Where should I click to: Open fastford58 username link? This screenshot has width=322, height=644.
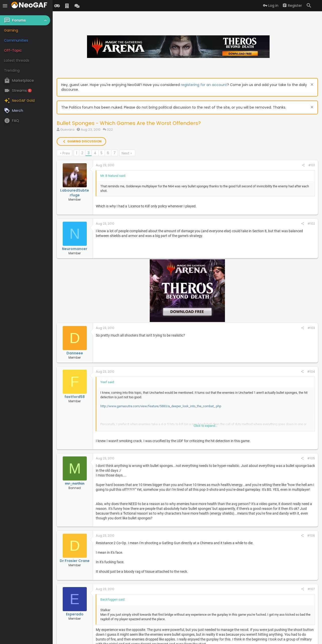click(74, 397)
